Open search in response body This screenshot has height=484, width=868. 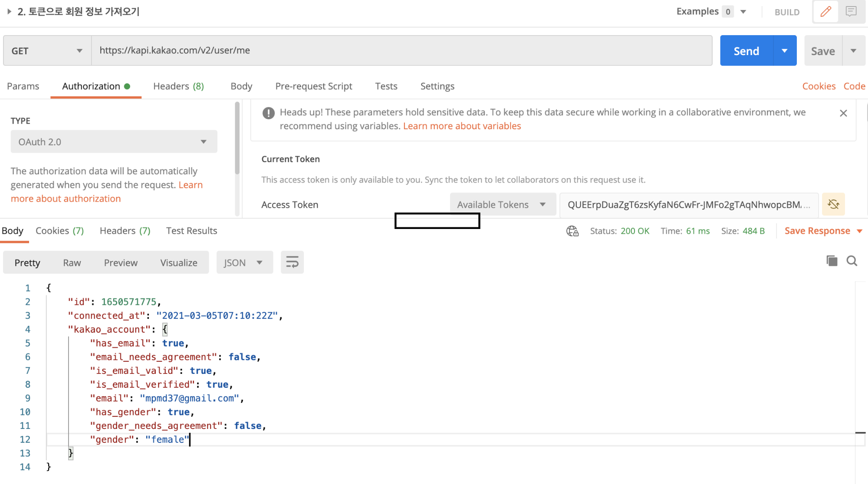[852, 261]
